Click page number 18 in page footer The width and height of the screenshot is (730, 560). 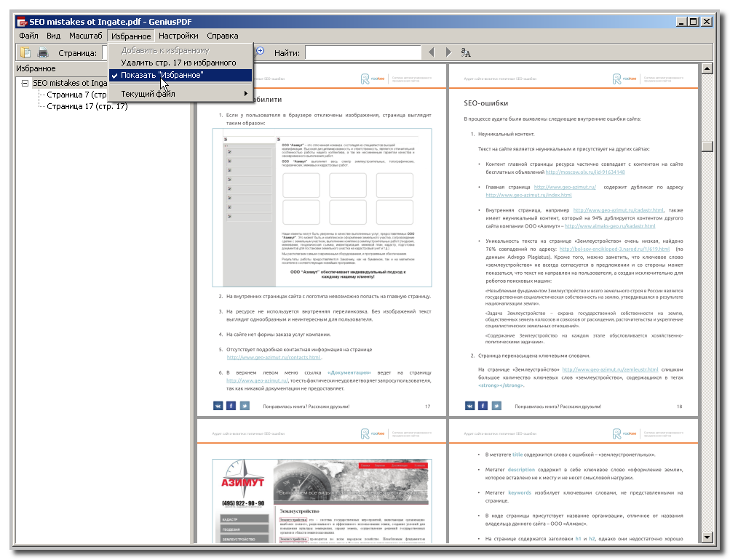coord(679,407)
